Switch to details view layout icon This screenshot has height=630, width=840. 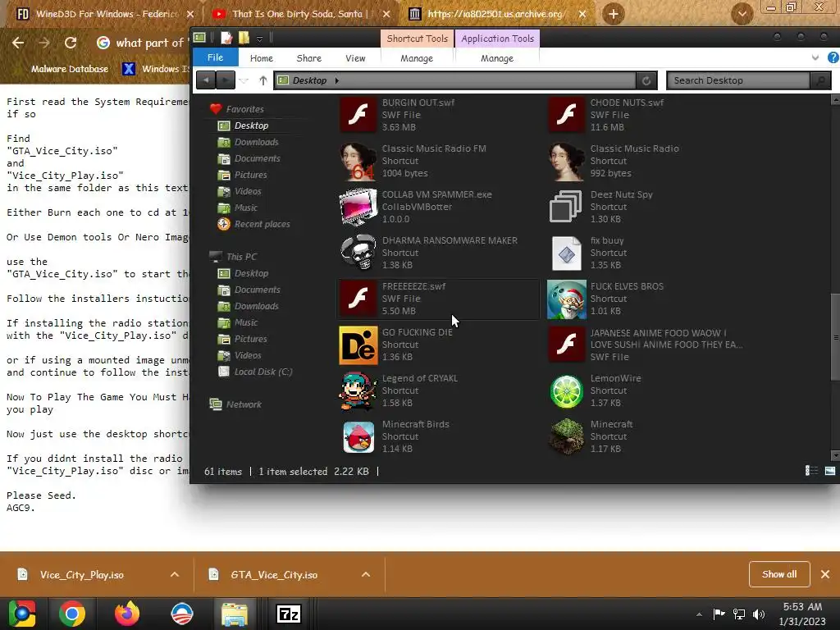click(x=811, y=470)
